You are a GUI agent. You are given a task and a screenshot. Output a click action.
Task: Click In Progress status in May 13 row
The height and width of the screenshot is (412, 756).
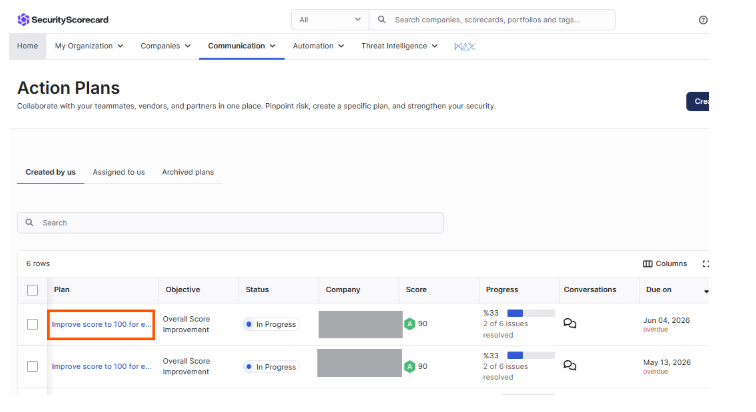click(x=271, y=367)
